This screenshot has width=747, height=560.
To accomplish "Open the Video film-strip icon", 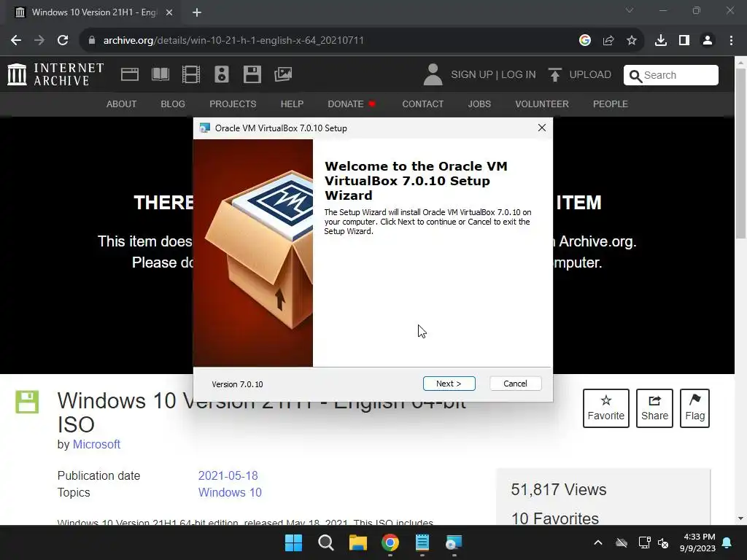I will click(191, 74).
